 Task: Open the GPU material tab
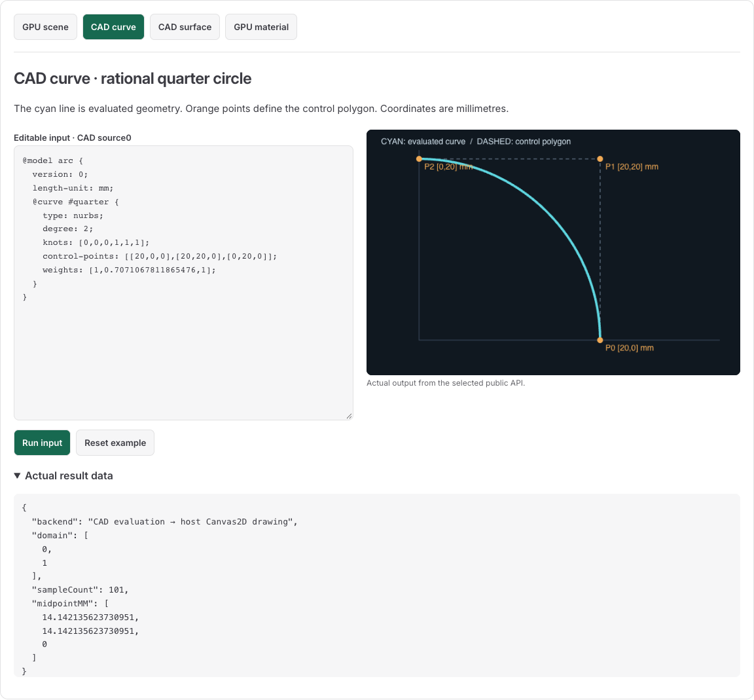point(261,27)
